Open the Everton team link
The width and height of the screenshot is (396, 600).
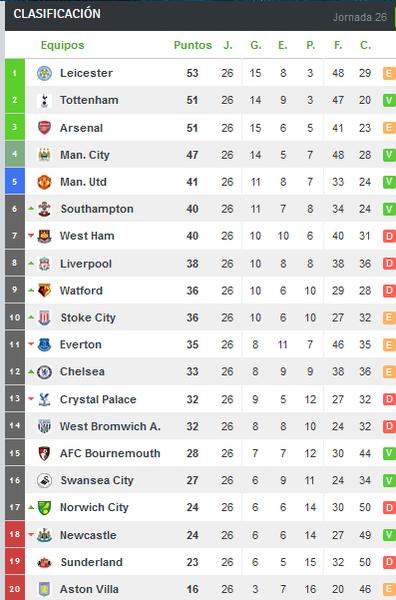pyautogui.click(x=81, y=344)
